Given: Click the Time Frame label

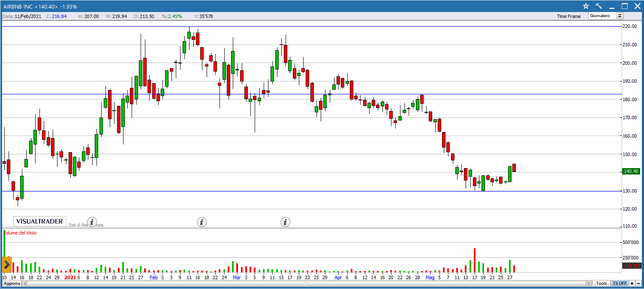Looking at the screenshot, I should coord(569,16).
